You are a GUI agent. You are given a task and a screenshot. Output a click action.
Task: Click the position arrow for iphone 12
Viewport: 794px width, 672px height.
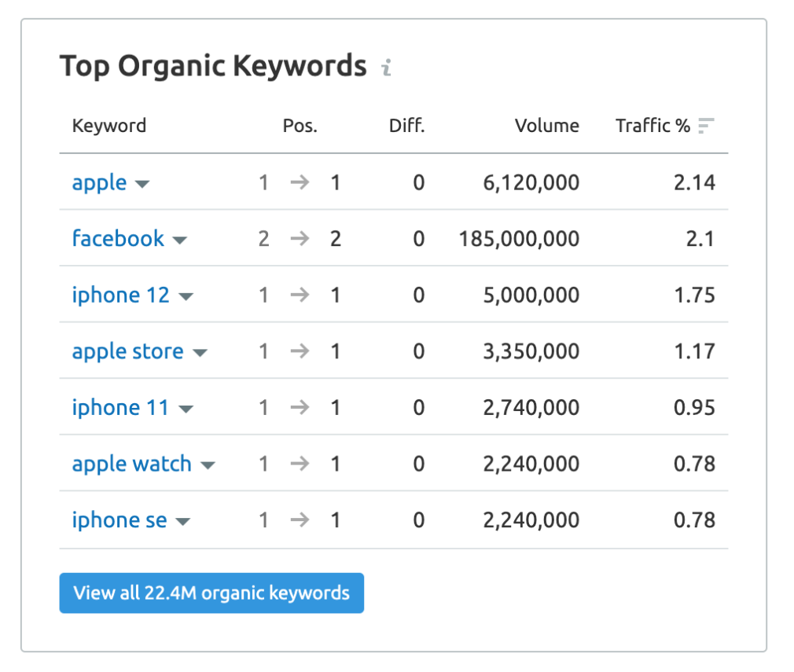(300, 295)
